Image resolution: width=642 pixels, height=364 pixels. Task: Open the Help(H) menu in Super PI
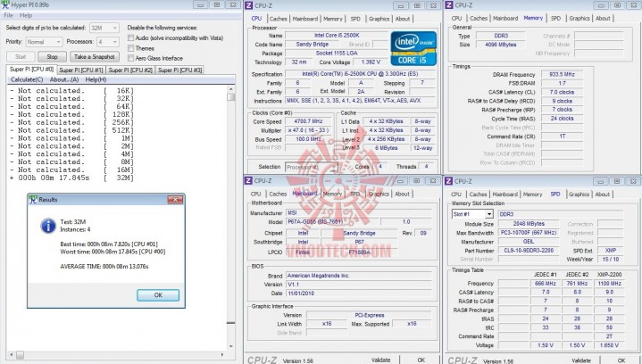(96, 79)
